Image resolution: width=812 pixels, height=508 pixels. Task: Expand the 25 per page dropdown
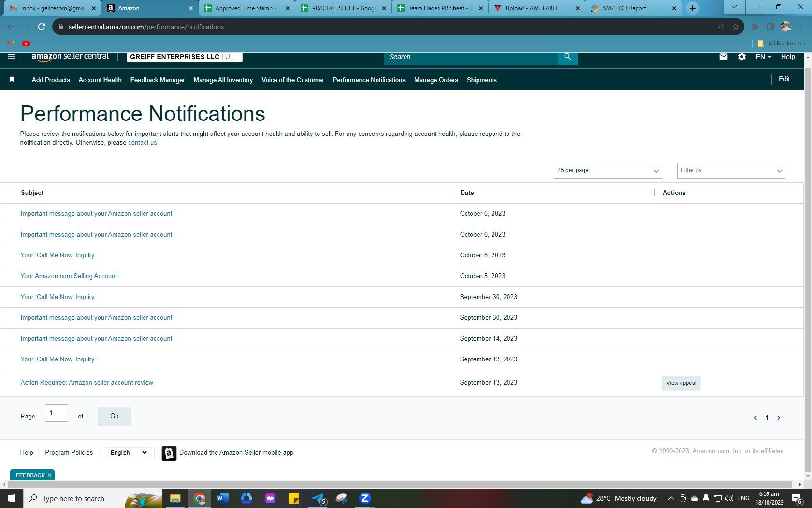[608, 170]
